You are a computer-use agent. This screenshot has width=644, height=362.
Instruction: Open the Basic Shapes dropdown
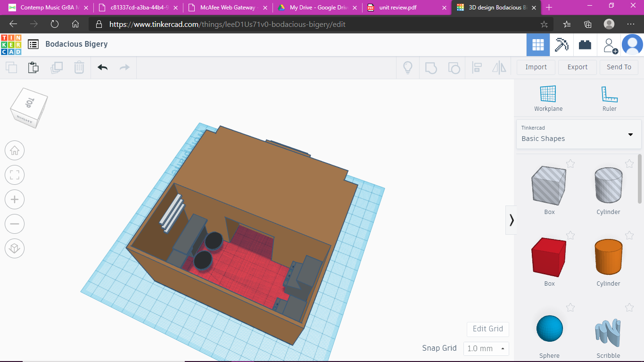click(579, 134)
